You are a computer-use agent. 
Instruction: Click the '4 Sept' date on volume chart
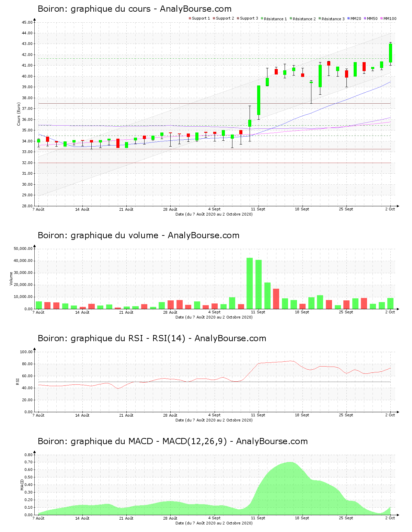click(214, 312)
